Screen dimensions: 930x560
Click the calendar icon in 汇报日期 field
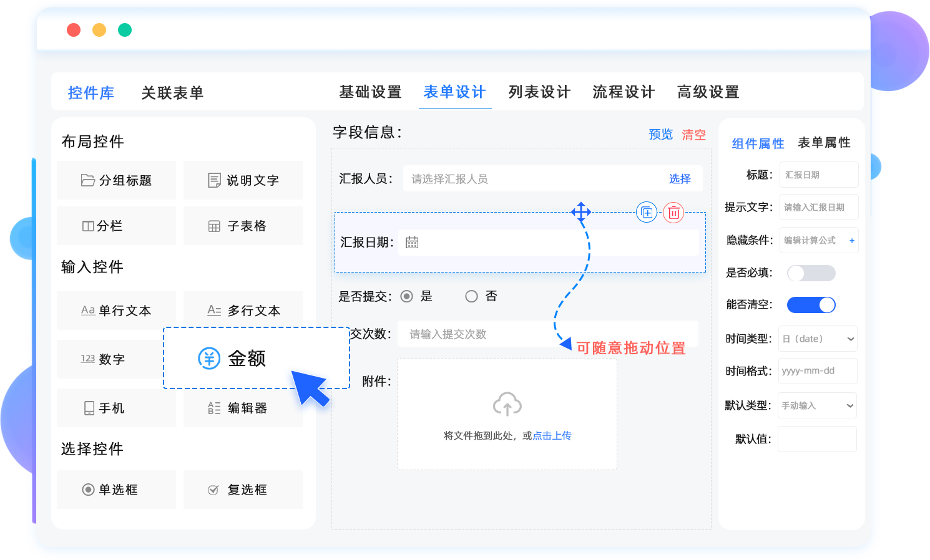412,243
